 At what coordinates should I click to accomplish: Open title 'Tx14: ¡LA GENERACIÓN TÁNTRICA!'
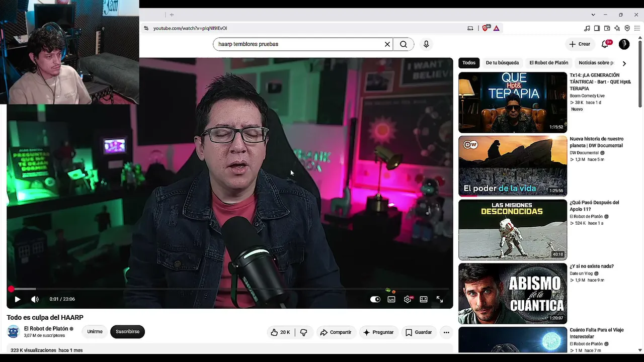[x=600, y=82]
